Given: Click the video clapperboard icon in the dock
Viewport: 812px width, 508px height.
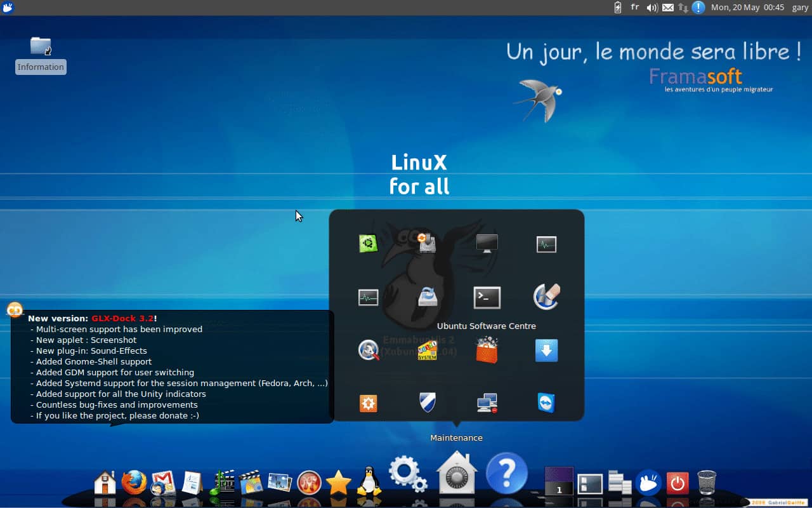Looking at the screenshot, I should [x=251, y=483].
